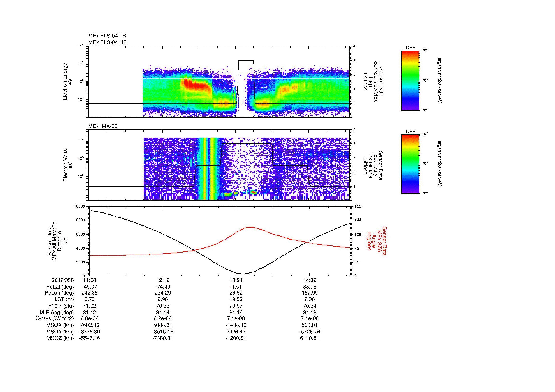Click the 'Boundary Transitions' right axis label
This screenshot has height=392, width=555.
click(x=374, y=166)
